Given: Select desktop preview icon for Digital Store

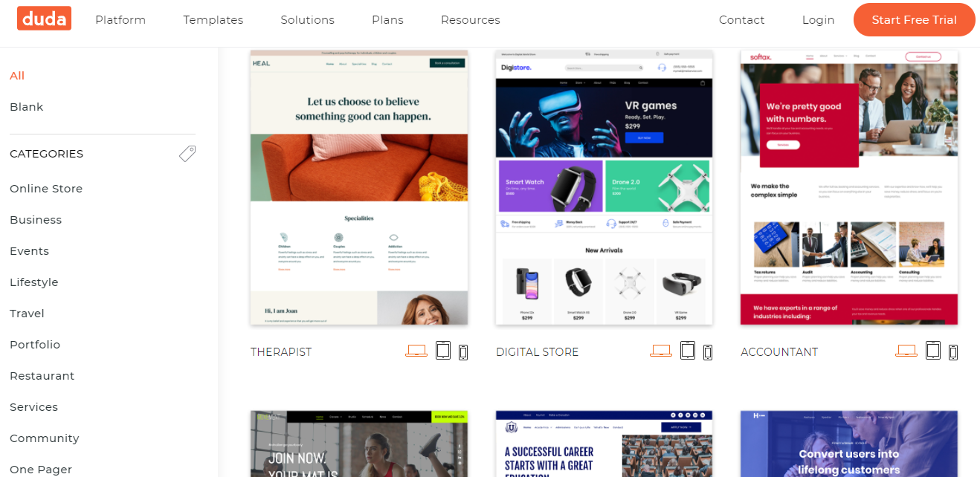Looking at the screenshot, I should click(661, 351).
